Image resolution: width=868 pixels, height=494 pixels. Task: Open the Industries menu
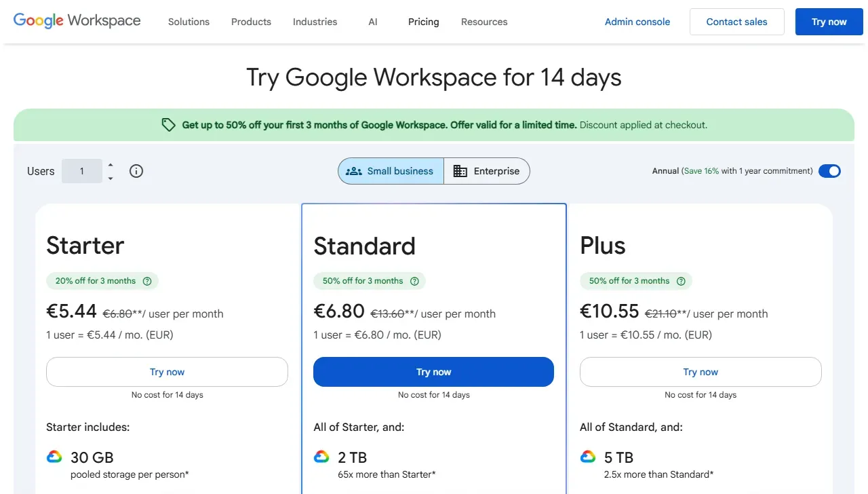(315, 22)
